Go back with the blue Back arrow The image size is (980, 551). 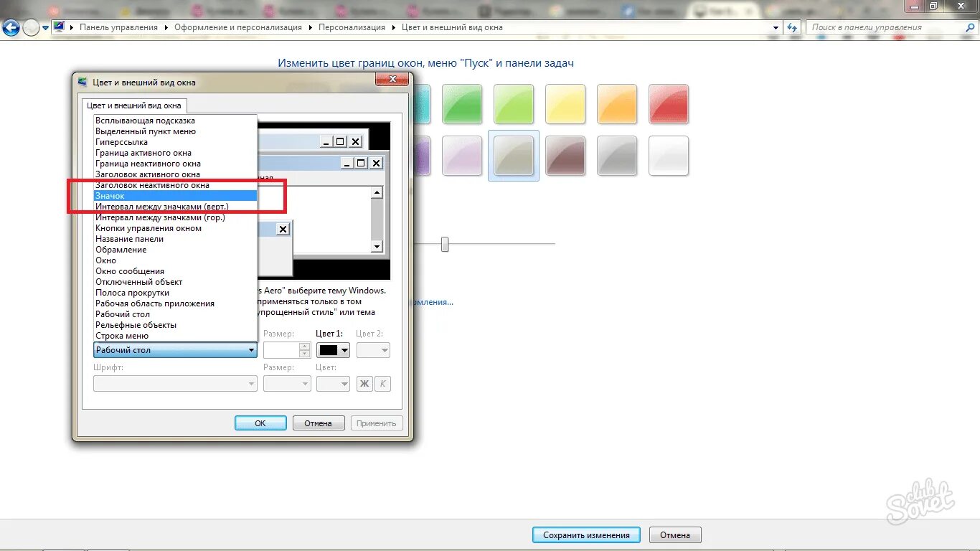click(11, 28)
